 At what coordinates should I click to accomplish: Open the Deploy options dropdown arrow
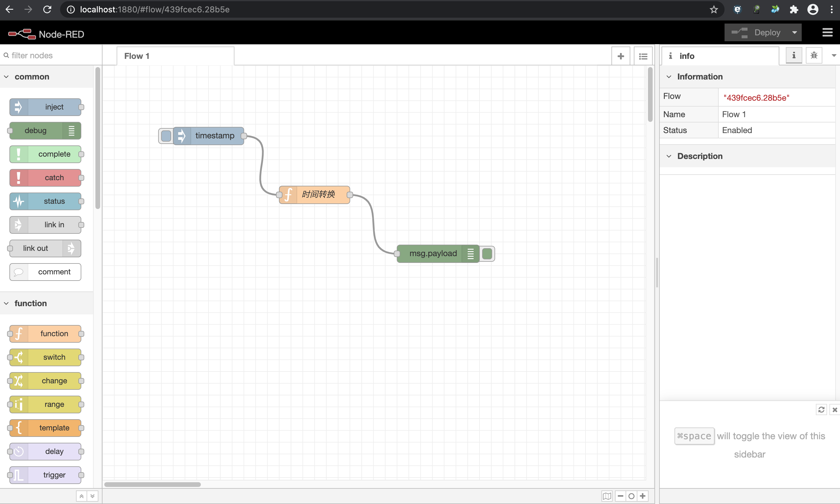coord(794,33)
